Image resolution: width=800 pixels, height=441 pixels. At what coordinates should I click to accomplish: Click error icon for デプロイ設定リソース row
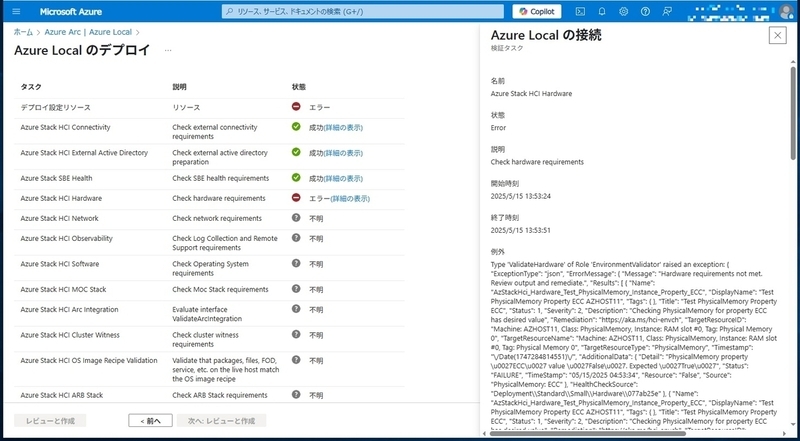(296, 107)
